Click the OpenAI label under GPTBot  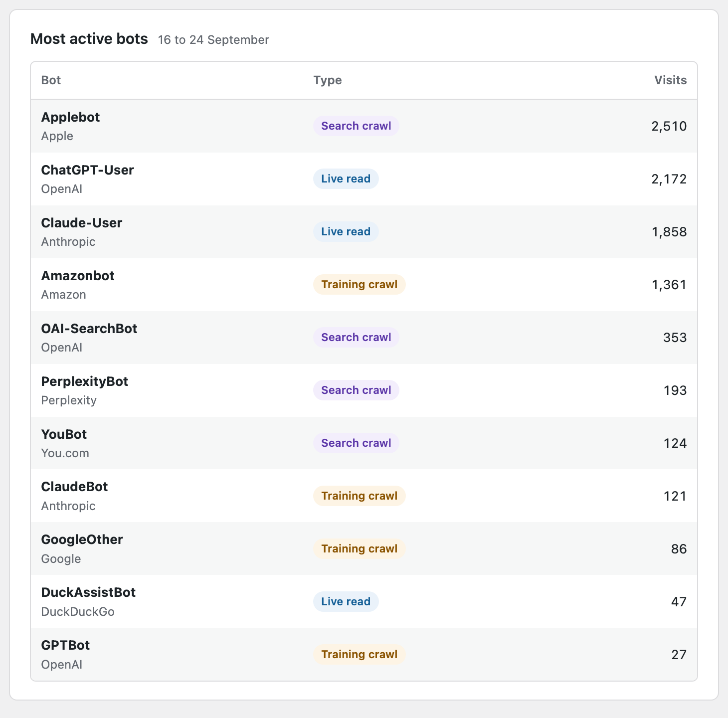pyautogui.click(x=61, y=665)
